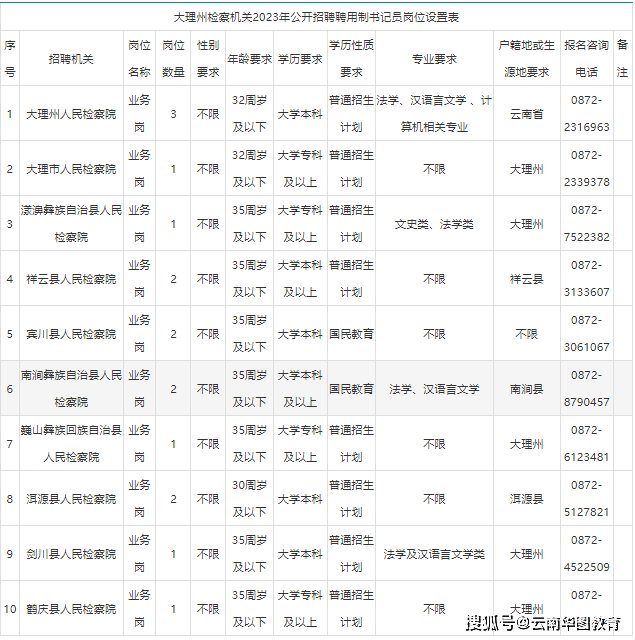Select the 洱源县人民检察院 cell
Image resolution: width=635 pixels, height=640 pixels.
(71, 499)
